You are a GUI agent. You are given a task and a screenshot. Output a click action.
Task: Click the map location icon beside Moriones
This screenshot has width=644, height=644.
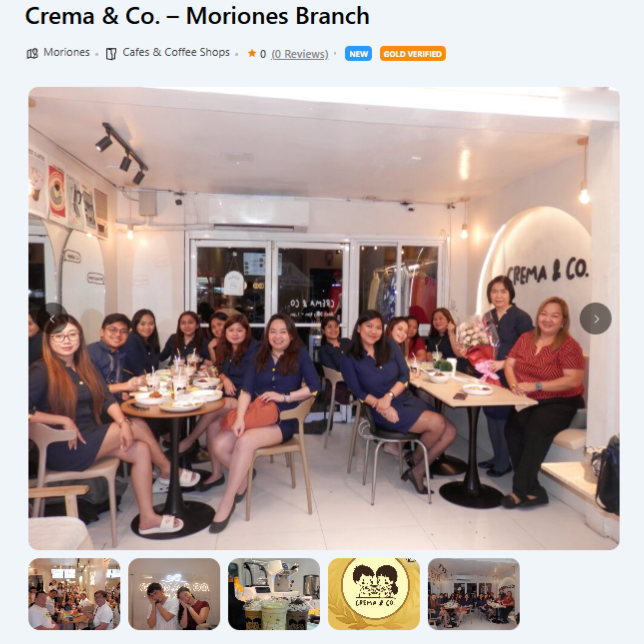click(32, 53)
